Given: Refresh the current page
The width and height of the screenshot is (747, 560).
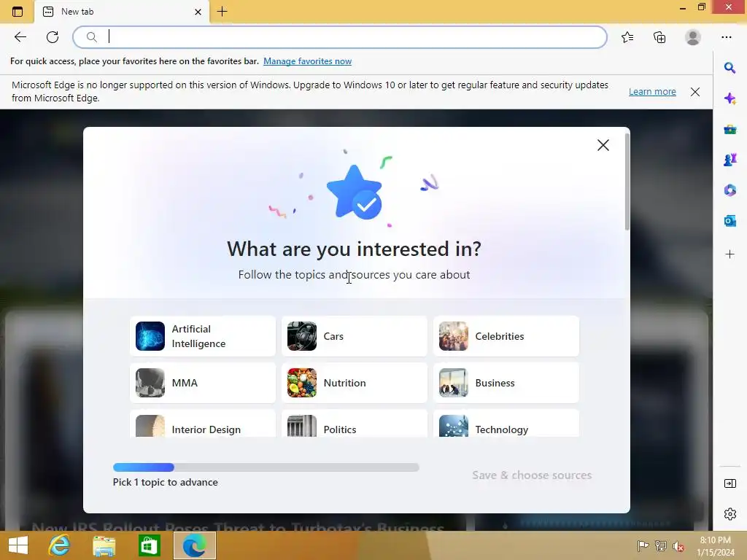Looking at the screenshot, I should [x=53, y=37].
